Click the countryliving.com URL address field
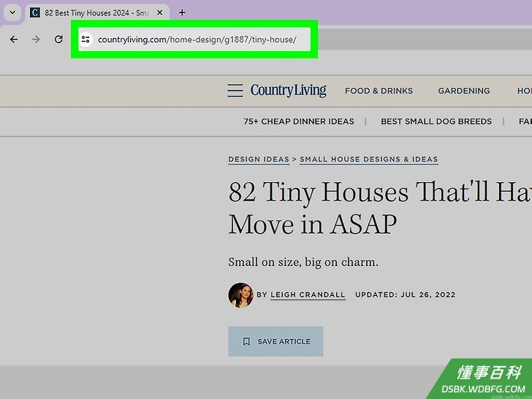This screenshot has width=532, height=399. pyautogui.click(x=197, y=39)
